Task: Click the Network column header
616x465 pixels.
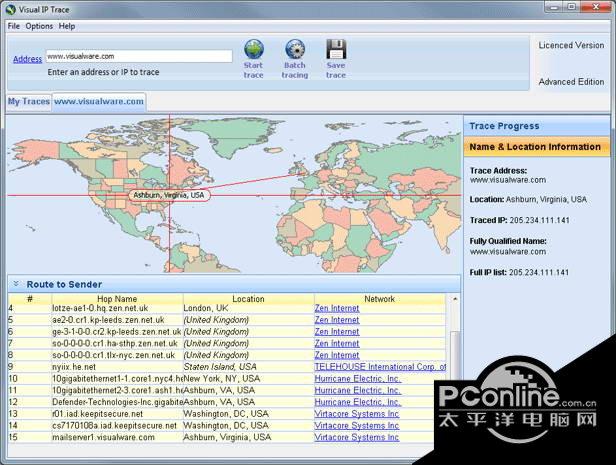Action: point(380,298)
